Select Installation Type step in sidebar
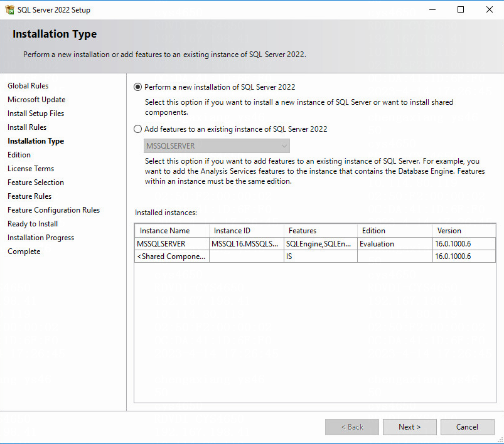The width and height of the screenshot is (504, 444). coord(36,141)
